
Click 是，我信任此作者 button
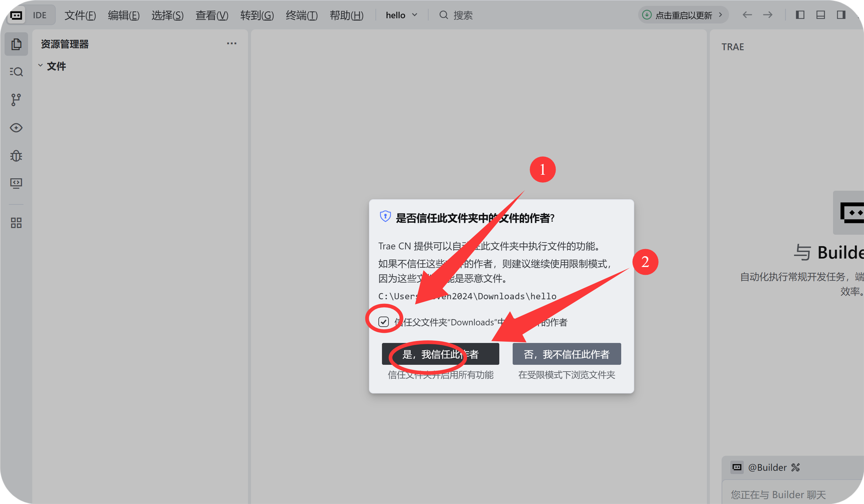click(440, 354)
